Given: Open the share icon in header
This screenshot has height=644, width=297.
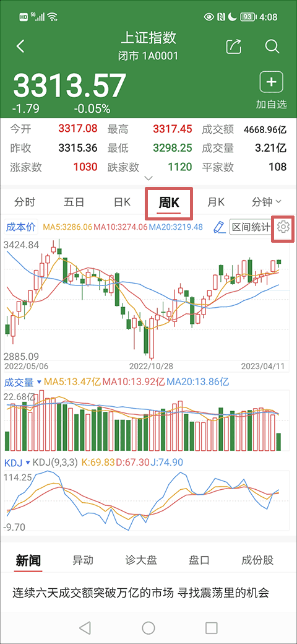Looking at the screenshot, I should click(x=234, y=46).
